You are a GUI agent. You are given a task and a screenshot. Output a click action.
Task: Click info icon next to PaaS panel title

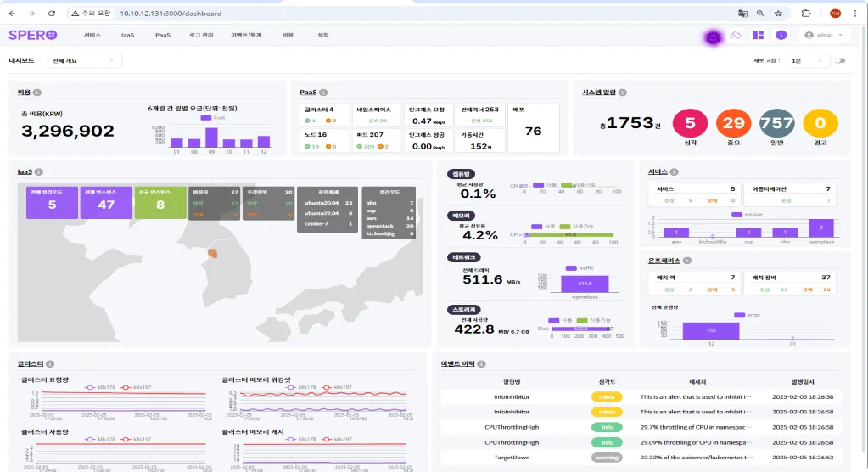(x=323, y=93)
